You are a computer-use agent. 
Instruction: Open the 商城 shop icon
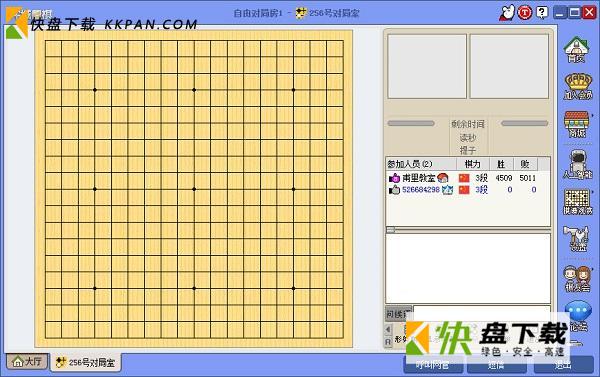577,124
